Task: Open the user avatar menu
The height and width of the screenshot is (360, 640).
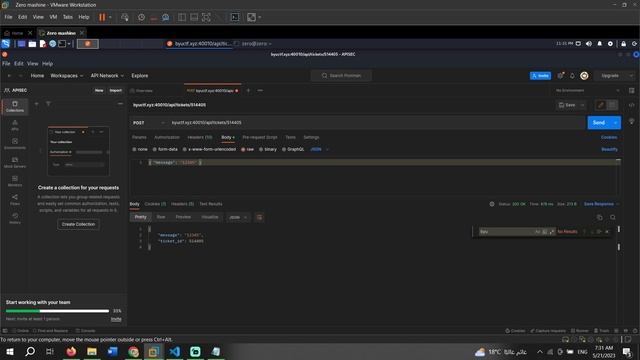Action: (584, 76)
